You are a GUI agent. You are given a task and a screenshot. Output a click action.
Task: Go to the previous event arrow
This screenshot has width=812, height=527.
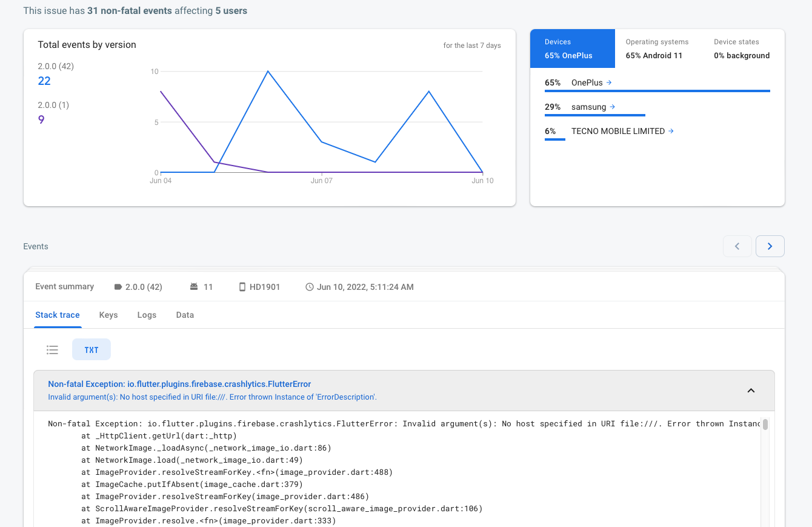tap(737, 246)
